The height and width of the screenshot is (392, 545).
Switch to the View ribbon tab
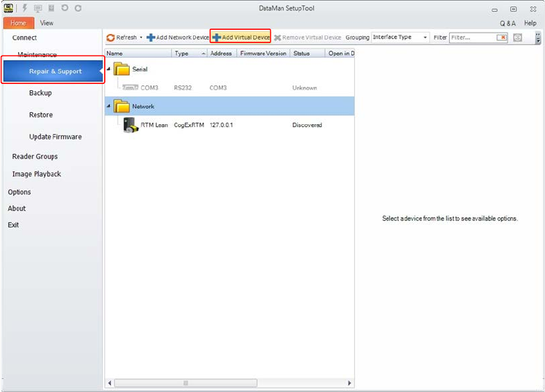(x=47, y=23)
